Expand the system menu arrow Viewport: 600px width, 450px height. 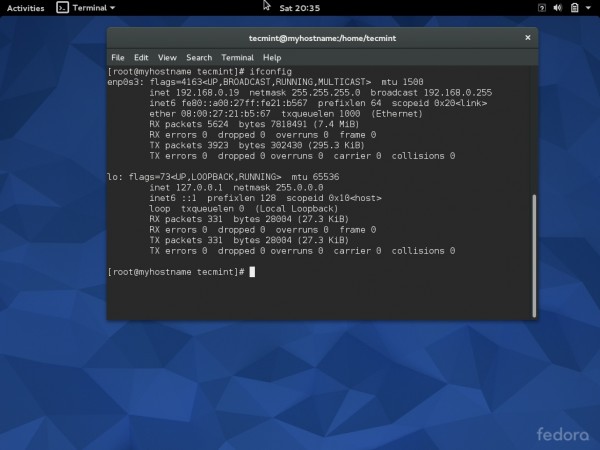click(588, 8)
